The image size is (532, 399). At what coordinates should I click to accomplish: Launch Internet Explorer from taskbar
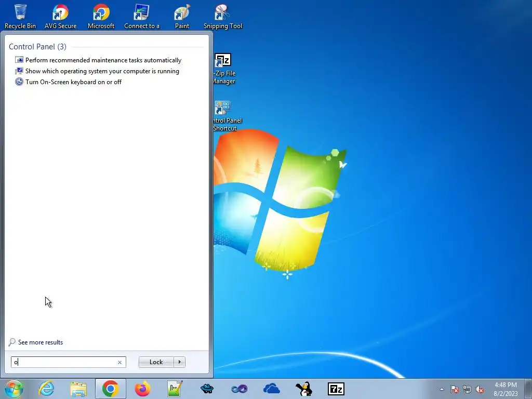[46, 389]
